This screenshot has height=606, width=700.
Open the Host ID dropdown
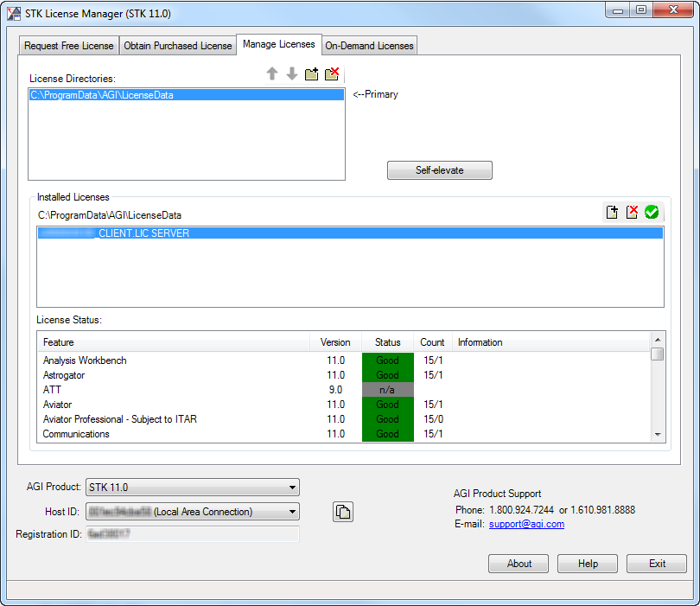(193, 512)
